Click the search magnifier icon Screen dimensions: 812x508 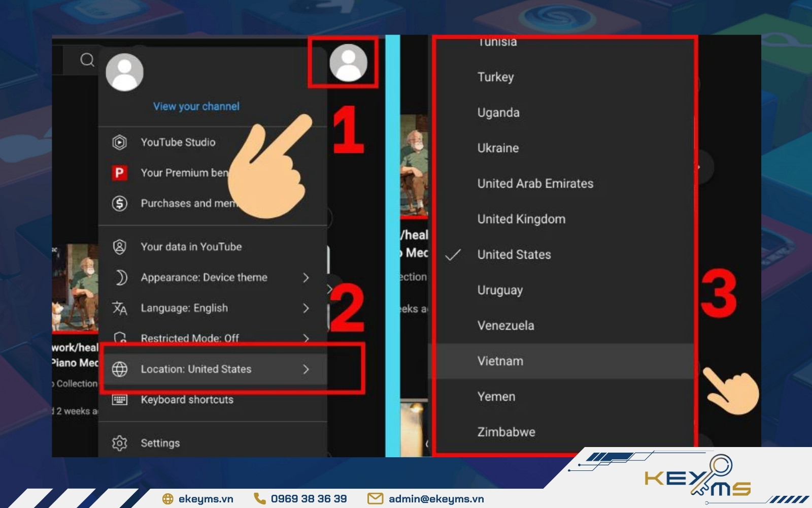click(x=87, y=60)
